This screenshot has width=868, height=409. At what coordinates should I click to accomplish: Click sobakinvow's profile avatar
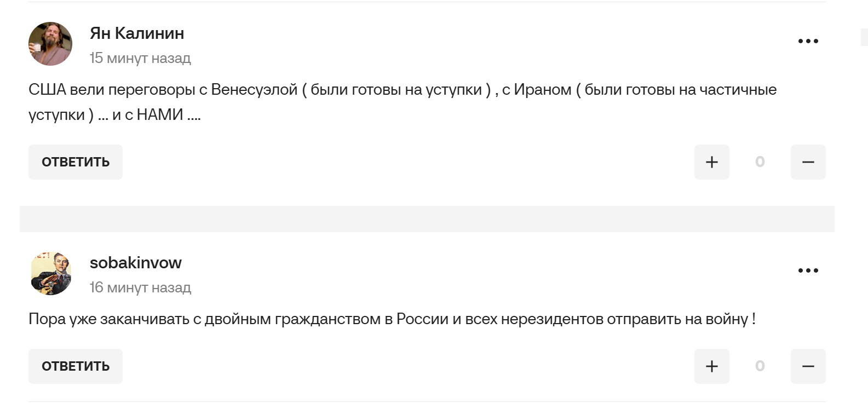50,273
